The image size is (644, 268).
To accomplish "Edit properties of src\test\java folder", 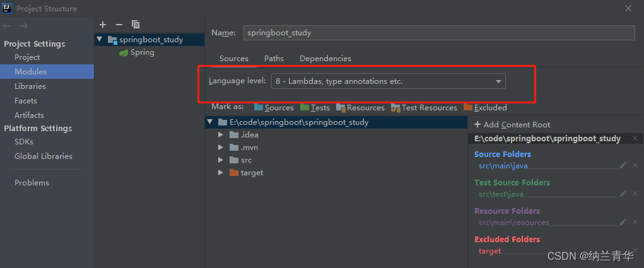I will (623, 194).
